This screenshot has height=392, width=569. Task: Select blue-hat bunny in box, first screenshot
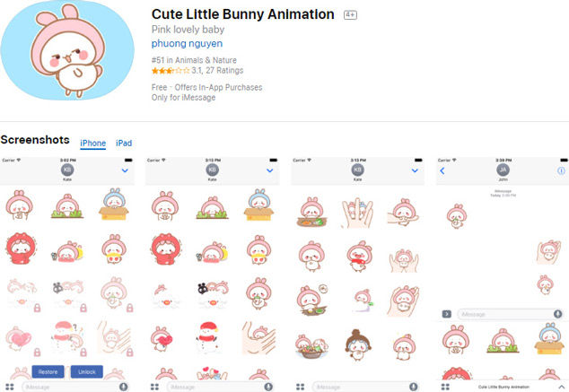(114, 205)
